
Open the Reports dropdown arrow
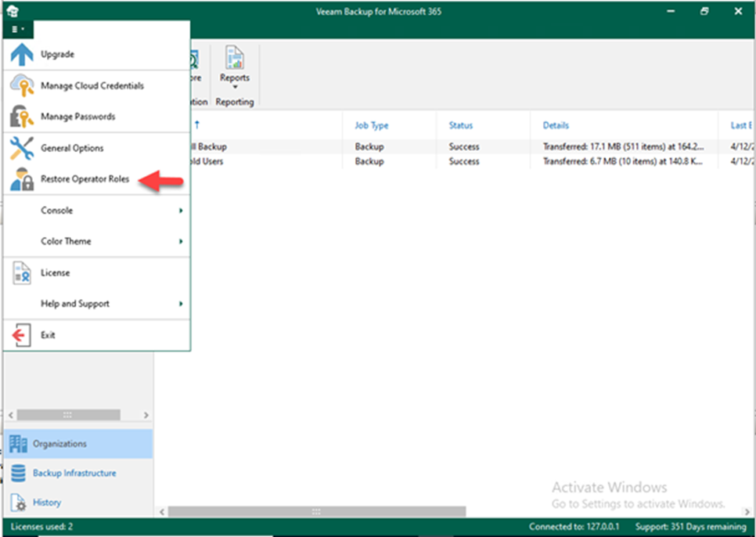[x=235, y=87]
